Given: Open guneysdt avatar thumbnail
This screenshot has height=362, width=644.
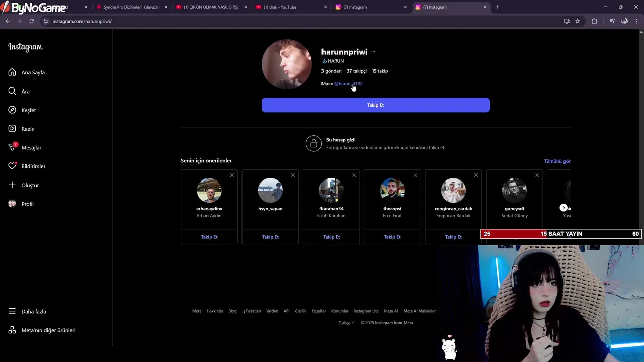Looking at the screenshot, I should coord(514,191).
